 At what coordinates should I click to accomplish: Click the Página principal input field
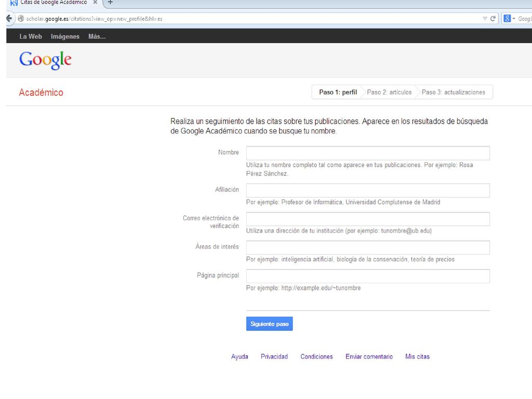coord(368,276)
